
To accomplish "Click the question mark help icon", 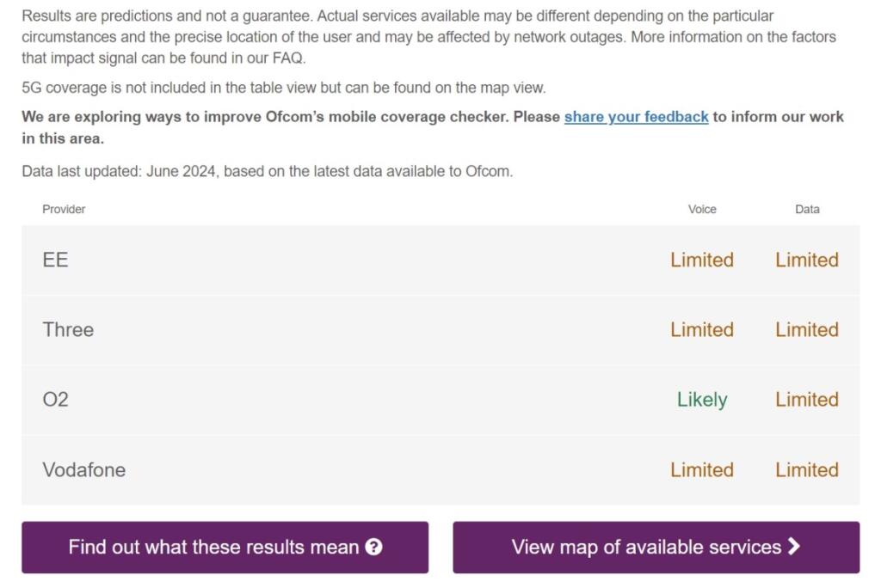I will click(x=373, y=547).
